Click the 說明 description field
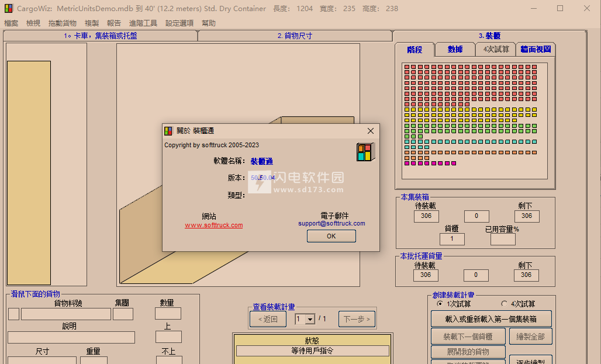 71,337
